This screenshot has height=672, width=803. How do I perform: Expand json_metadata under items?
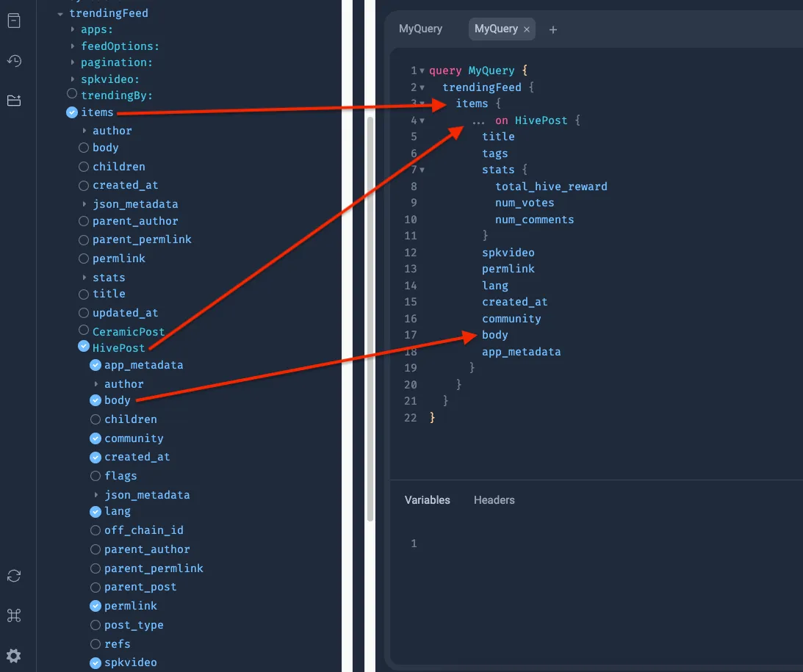click(84, 203)
